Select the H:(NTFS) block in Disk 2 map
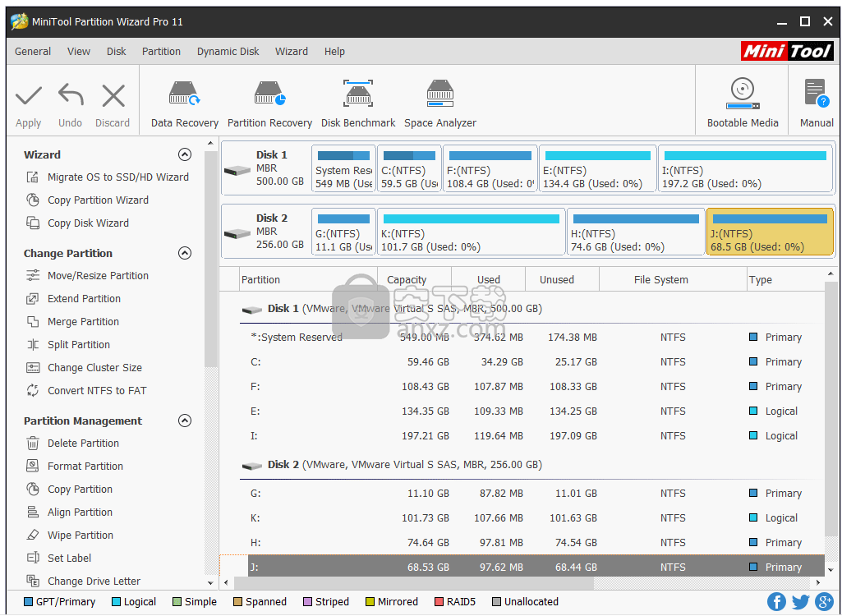 click(x=636, y=232)
